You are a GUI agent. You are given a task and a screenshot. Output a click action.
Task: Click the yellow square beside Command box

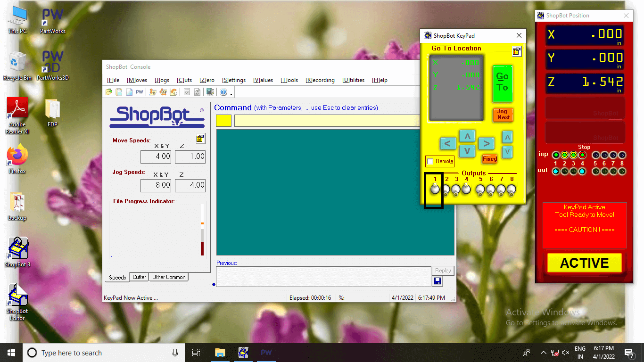tap(223, 121)
